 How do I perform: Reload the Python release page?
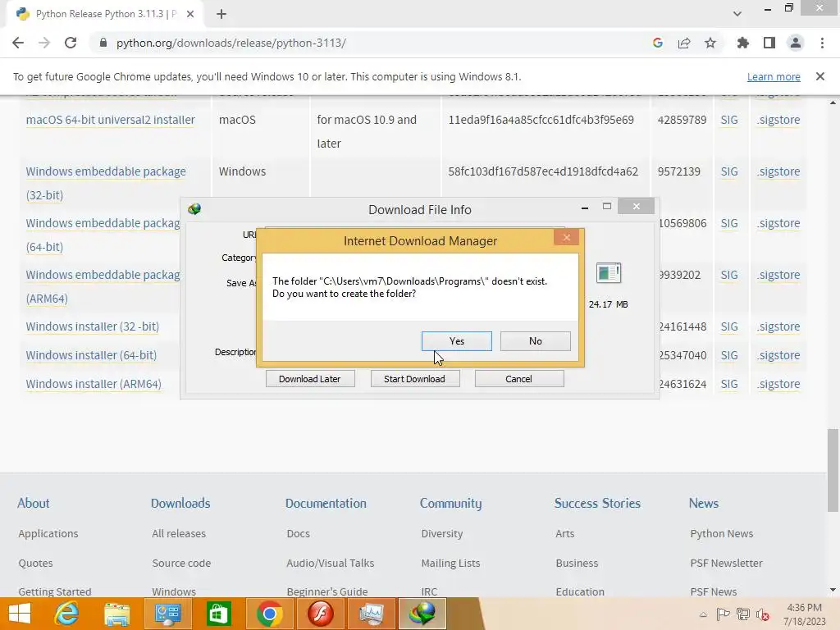(71, 43)
